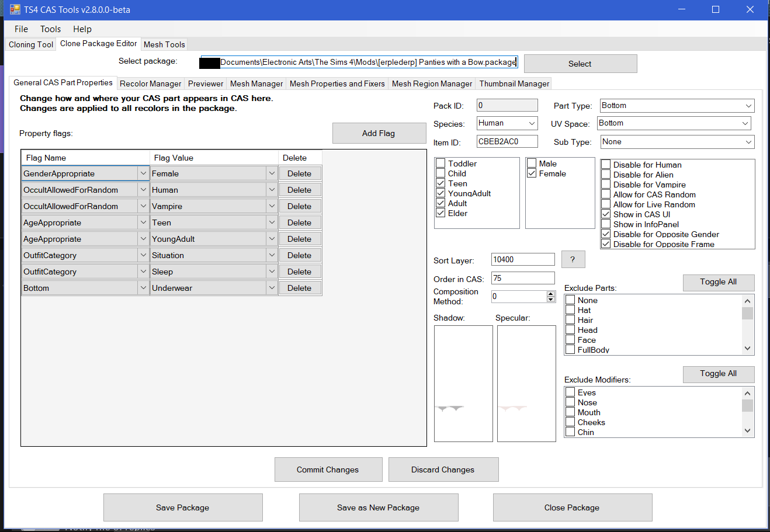Screen dimensions: 770x532
Task: Open the Help menu
Action: pos(82,29)
